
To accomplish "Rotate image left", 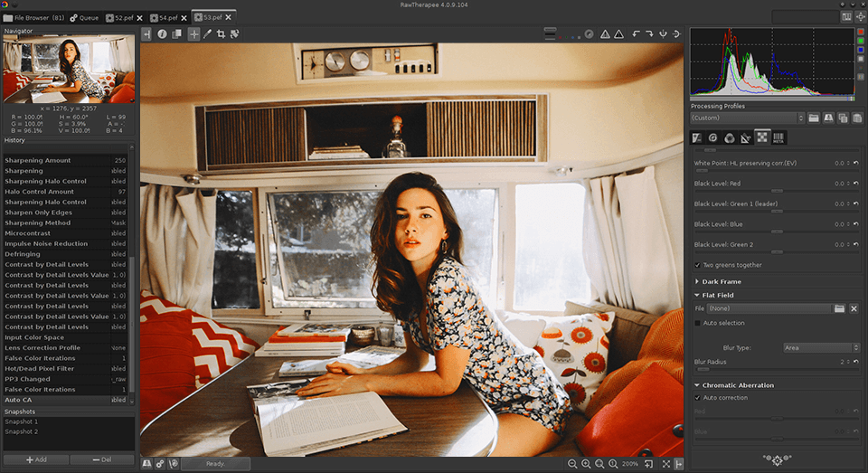I will [x=636, y=33].
